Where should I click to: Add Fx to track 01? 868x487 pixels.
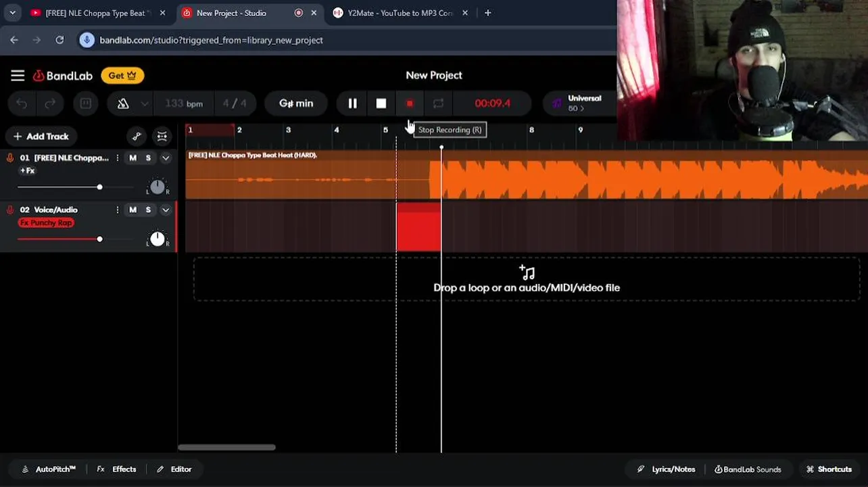tap(27, 170)
